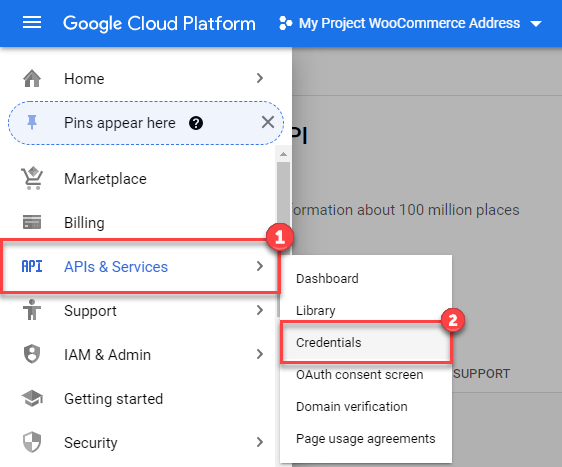Click the Pins help question mark
This screenshot has width=562, height=467.
pyautogui.click(x=196, y=123)
